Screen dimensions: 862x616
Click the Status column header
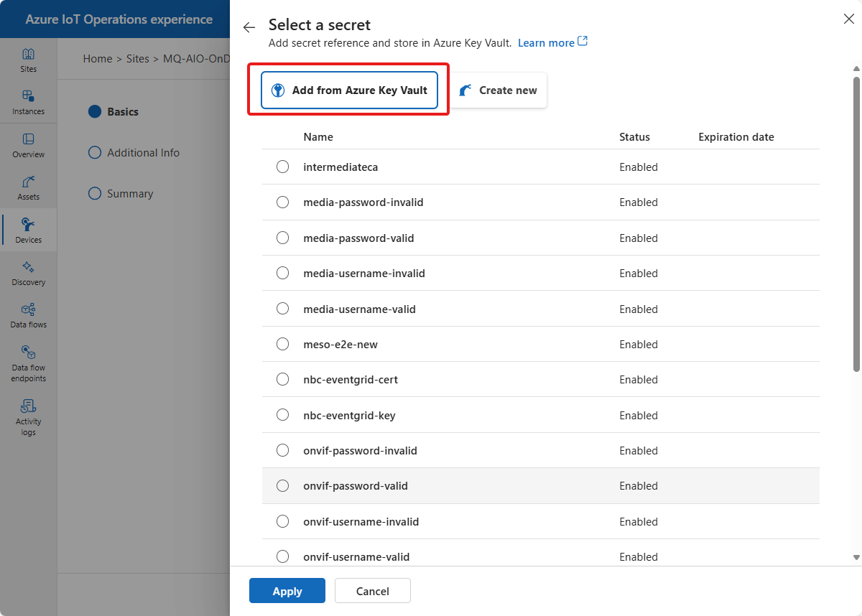pos(634,136)
